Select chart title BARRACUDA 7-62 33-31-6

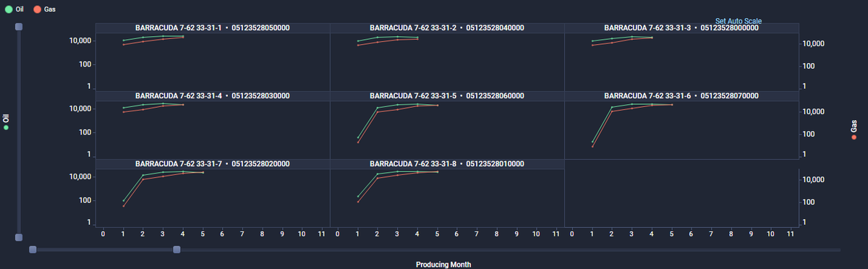(x=681, y=95)
